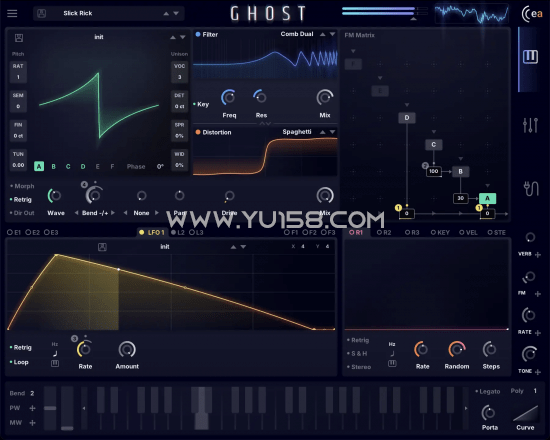This screenshot has height=440, width=550.
Task: Add modulation to RATE macro plus
Action: point(538,333)
